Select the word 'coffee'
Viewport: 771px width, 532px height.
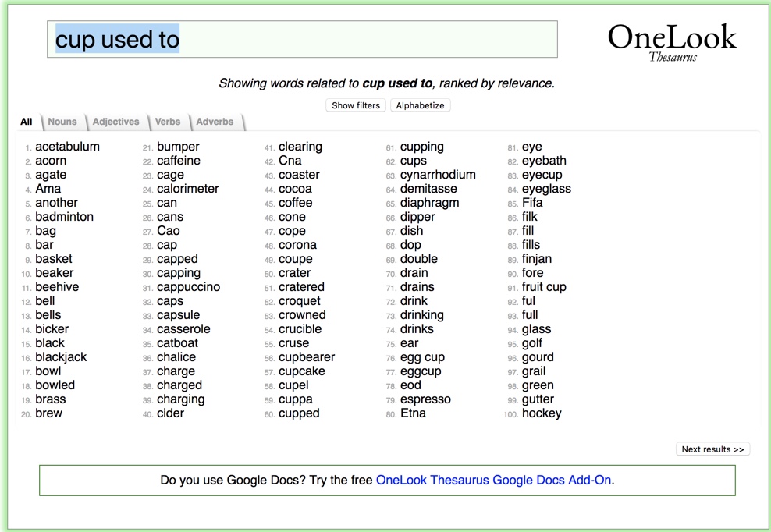click(296, 203)
